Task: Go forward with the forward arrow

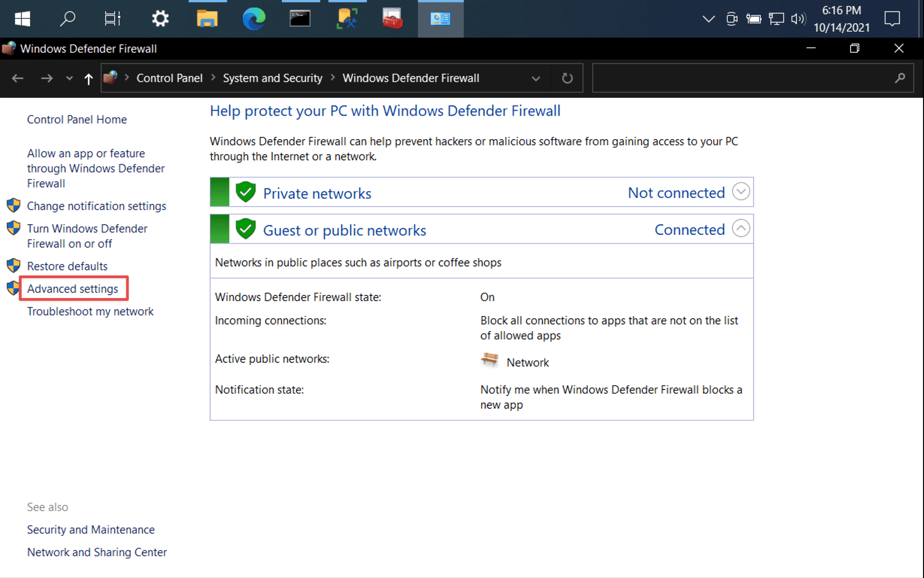Action: [46, 78]
